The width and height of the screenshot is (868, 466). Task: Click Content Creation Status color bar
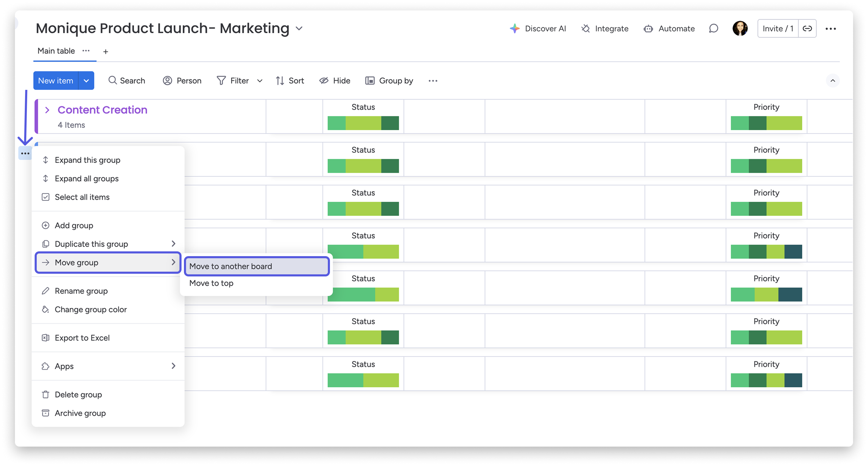pyautogui.click(x=363, y=123)
